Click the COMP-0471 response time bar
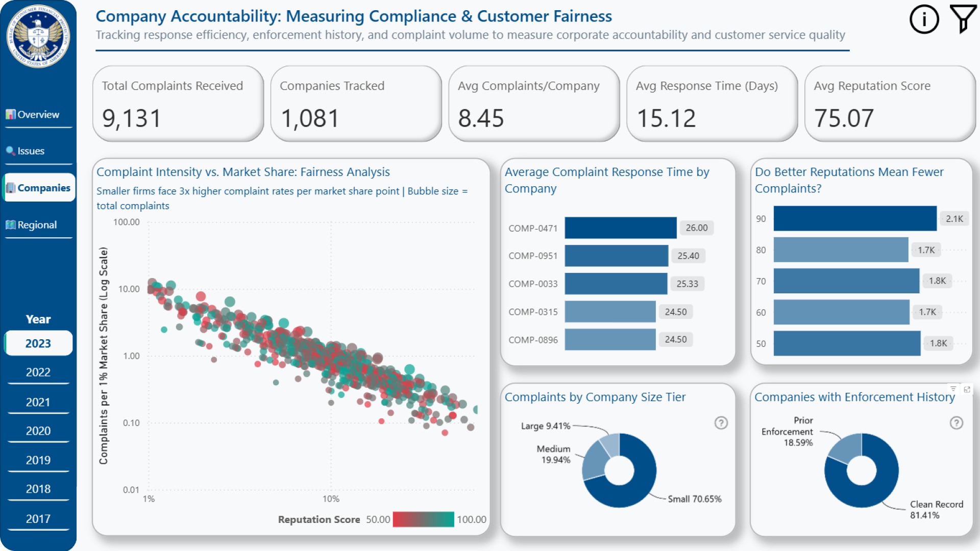Screen dimensions: 980x551 click(620, 228)
